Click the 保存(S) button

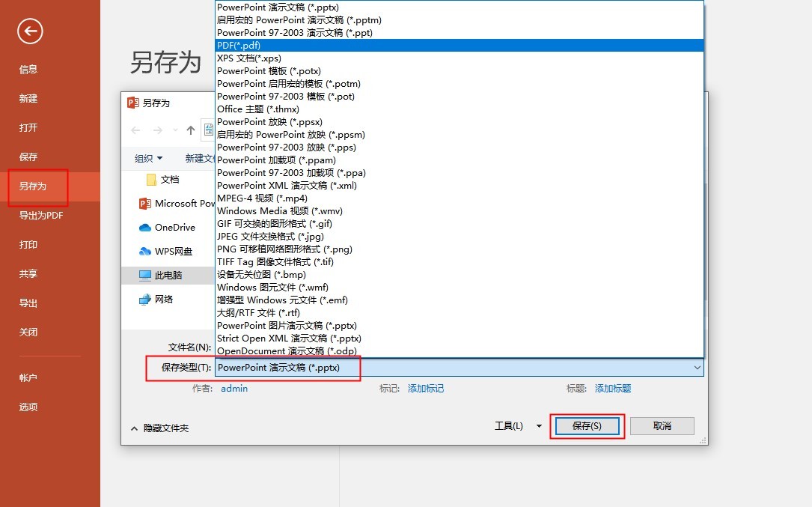coord(587,426)
